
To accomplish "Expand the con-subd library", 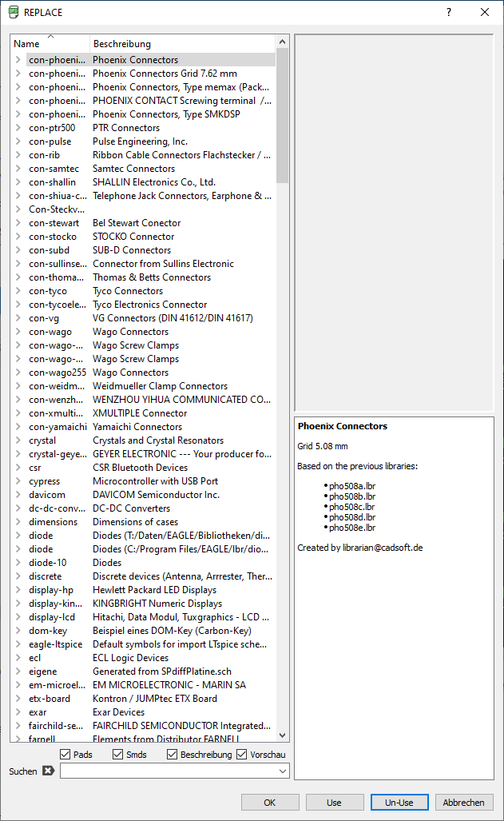I will [18, 250].
